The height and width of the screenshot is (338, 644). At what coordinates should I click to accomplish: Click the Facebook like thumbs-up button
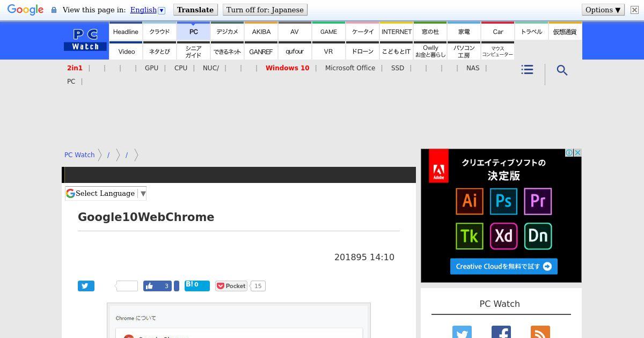157,286
